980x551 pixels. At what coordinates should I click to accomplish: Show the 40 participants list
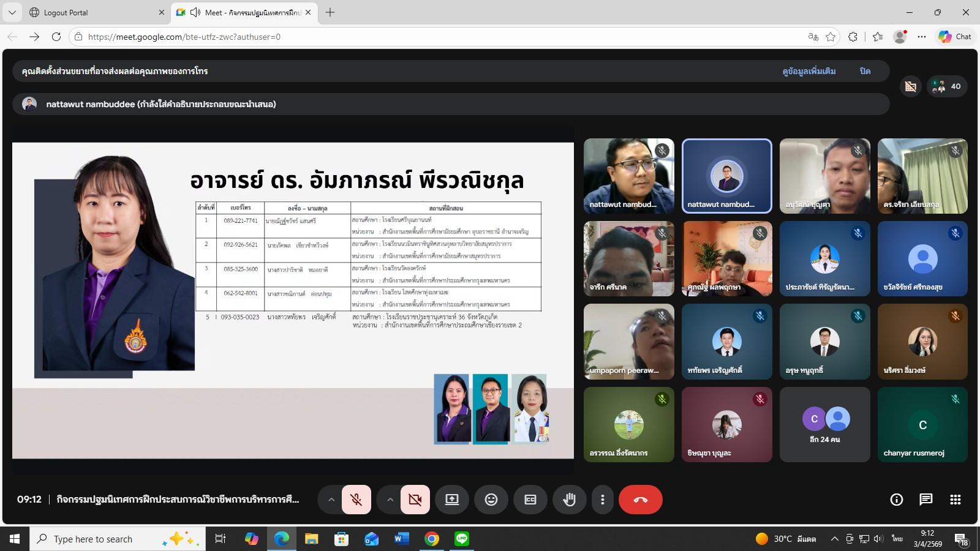(x=947, y=86)
